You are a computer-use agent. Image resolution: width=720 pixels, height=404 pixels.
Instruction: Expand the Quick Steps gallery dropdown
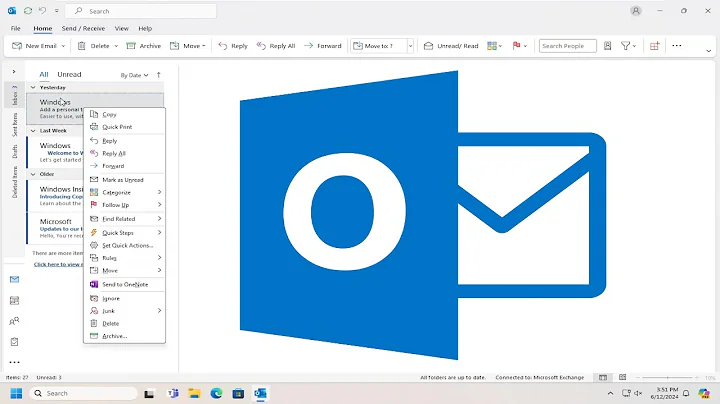pyautogui.click(x=411, y=46)
